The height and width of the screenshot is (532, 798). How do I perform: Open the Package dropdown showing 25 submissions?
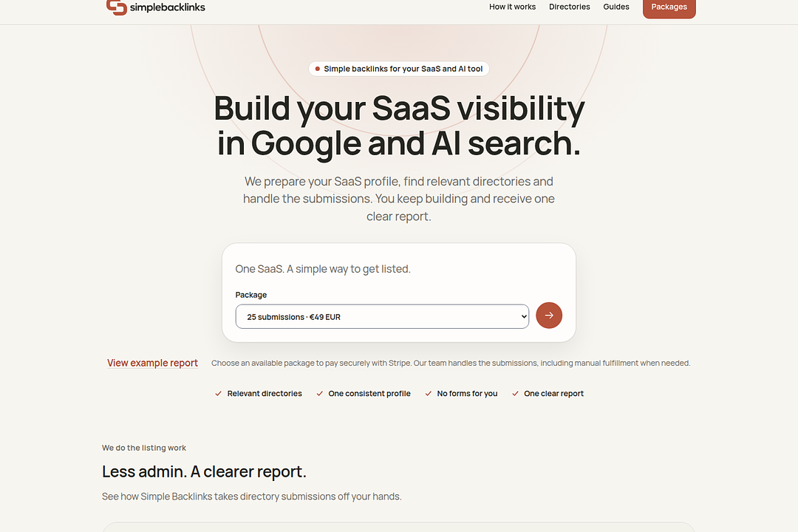[382, 317]
